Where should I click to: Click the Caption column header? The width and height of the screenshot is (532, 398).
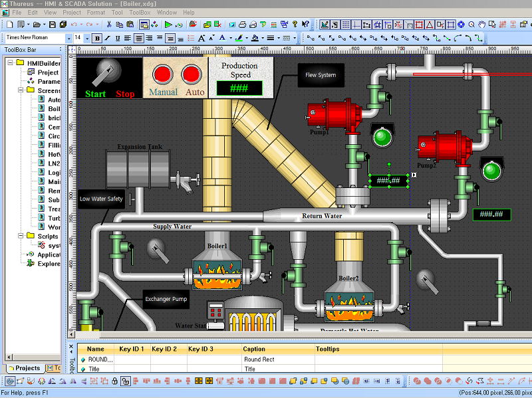point(255,349)
